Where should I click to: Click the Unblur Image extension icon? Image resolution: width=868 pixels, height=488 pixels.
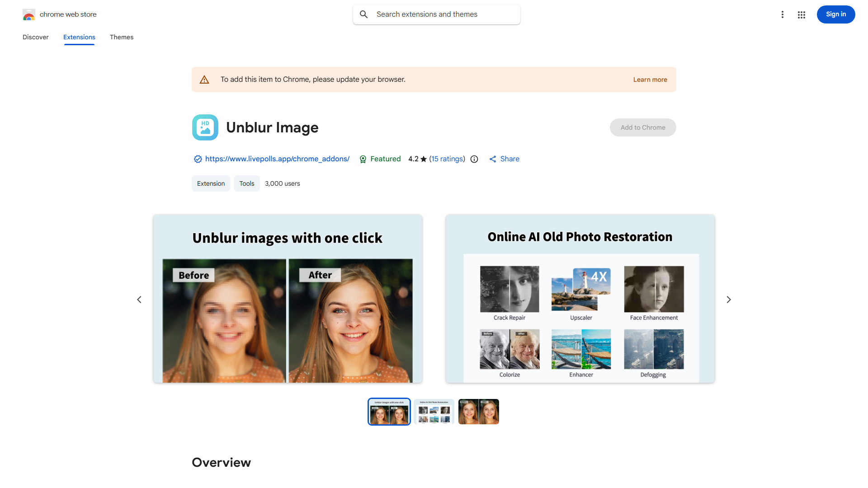coord(205,127)
